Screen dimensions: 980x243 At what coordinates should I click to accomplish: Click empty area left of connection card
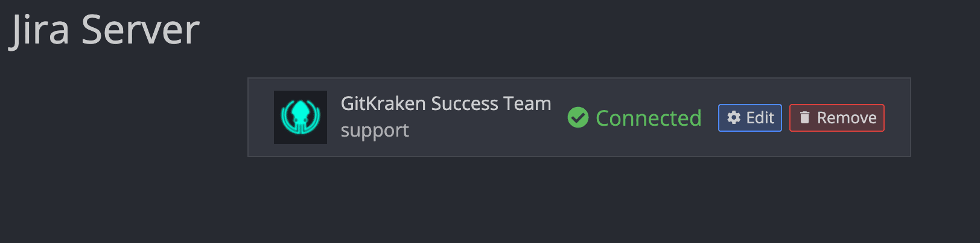click(121, 118)
